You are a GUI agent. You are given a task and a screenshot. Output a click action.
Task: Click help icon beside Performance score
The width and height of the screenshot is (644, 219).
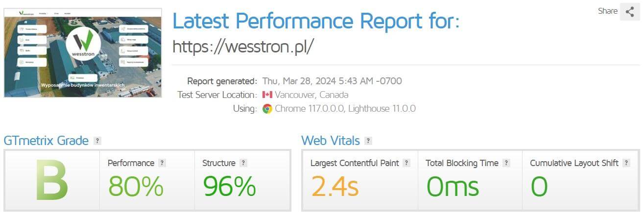[x=162, y=163]
